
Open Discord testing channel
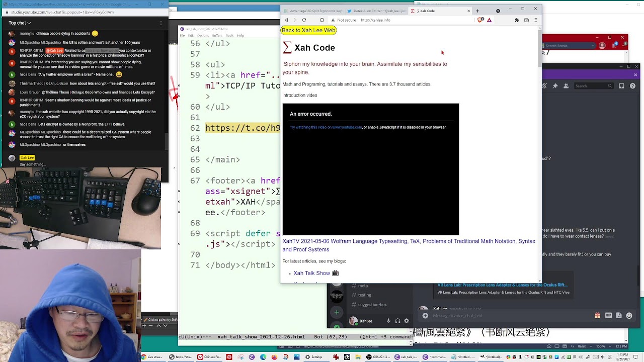tap(365, 295)
